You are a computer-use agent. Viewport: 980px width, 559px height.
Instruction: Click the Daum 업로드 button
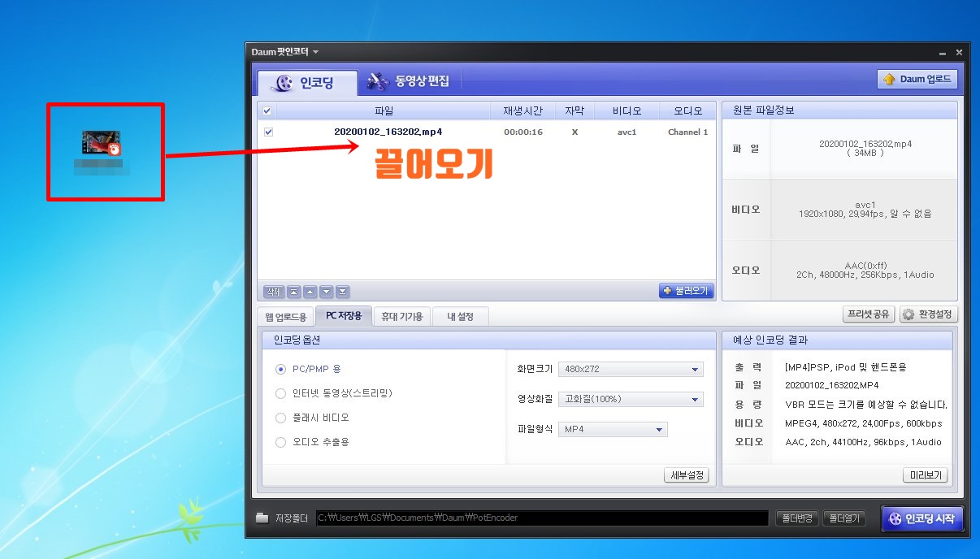(x=917, y=79)
